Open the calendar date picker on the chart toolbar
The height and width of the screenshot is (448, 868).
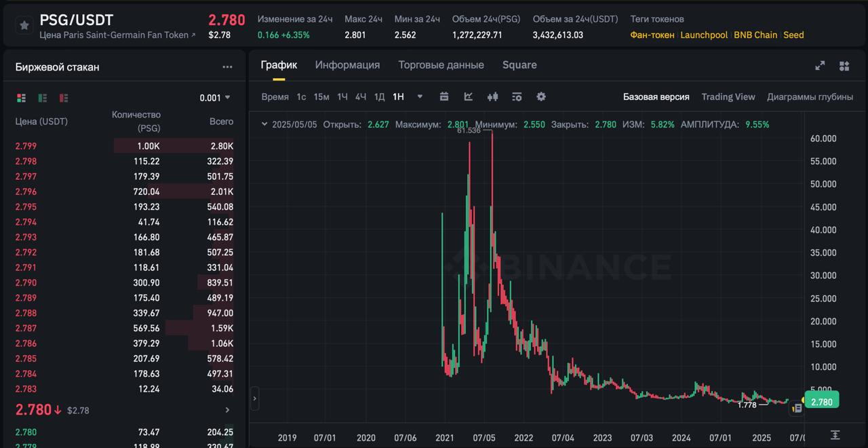[x=444, y=96]
